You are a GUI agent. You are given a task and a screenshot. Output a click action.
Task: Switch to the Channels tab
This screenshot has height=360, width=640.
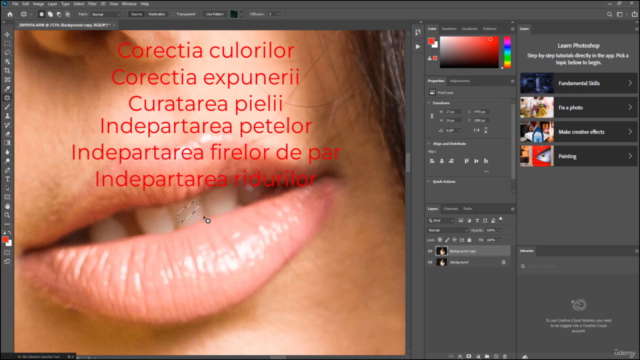[451, 209]
